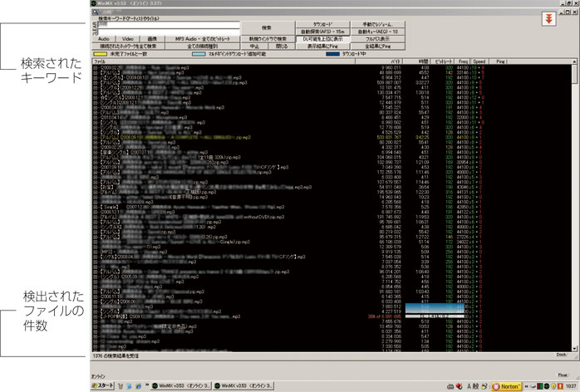The height and width of the screenshot is (392, 580).
Task: Click the red download arrows icon
Action: tap(549, 18)
